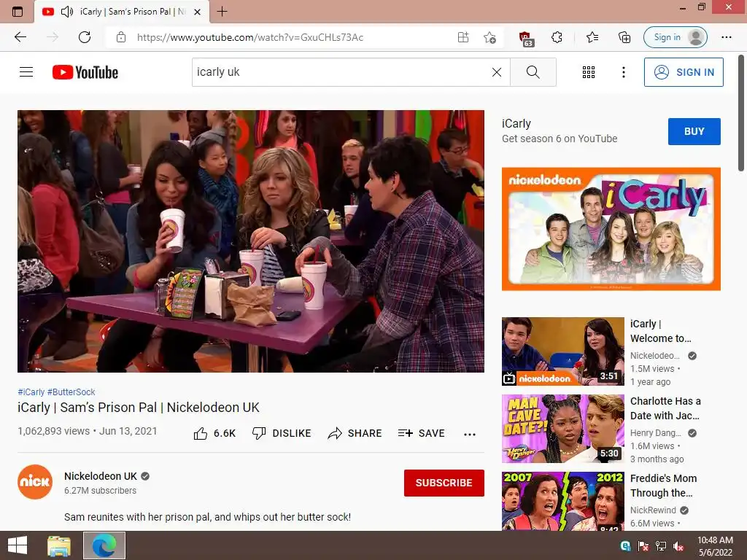Click the magnifier search button
Viewport: 747px width, 560px height.
pos(533,72)
